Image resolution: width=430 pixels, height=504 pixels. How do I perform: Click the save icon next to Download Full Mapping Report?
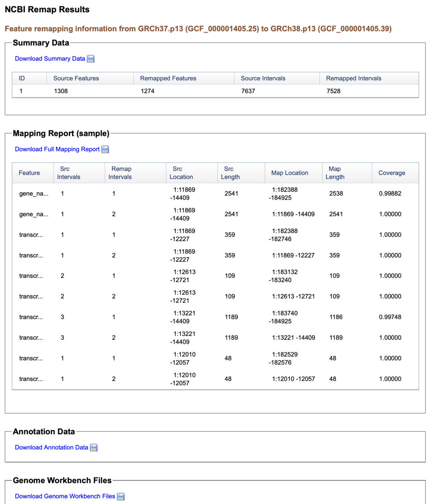(105, 150)
